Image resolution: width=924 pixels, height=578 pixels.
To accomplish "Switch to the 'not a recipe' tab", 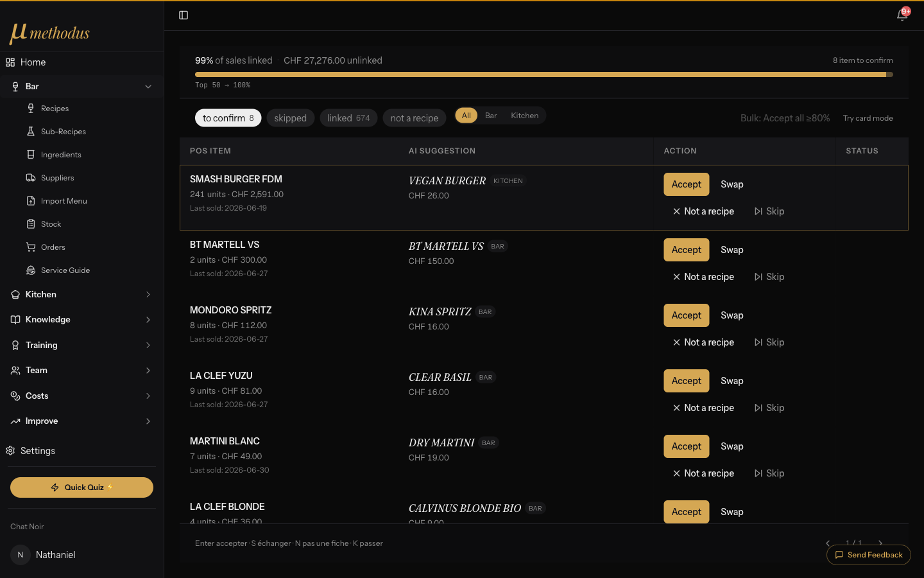I will (415, 118).
